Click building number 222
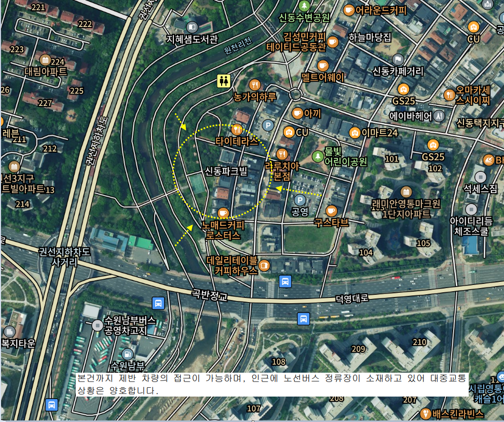The image size is (504, 422). [x=85, y=24]
